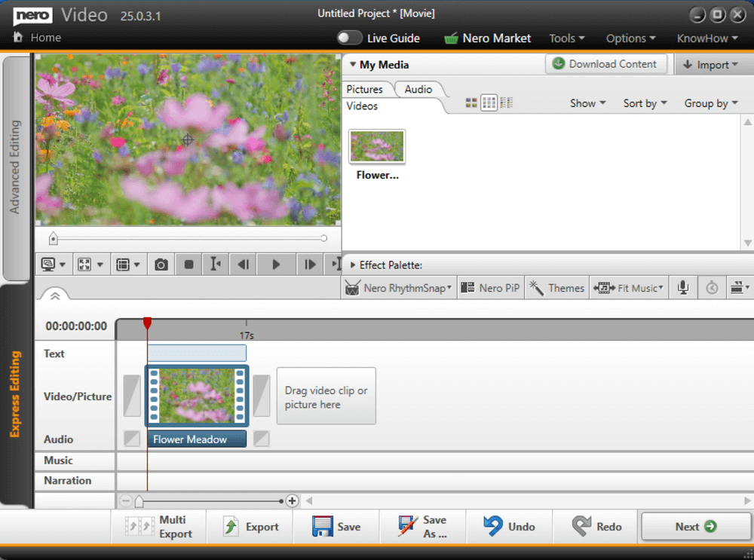Click the timeline right scroll arrow
This screenshot has height=560, width=754.
747,501
